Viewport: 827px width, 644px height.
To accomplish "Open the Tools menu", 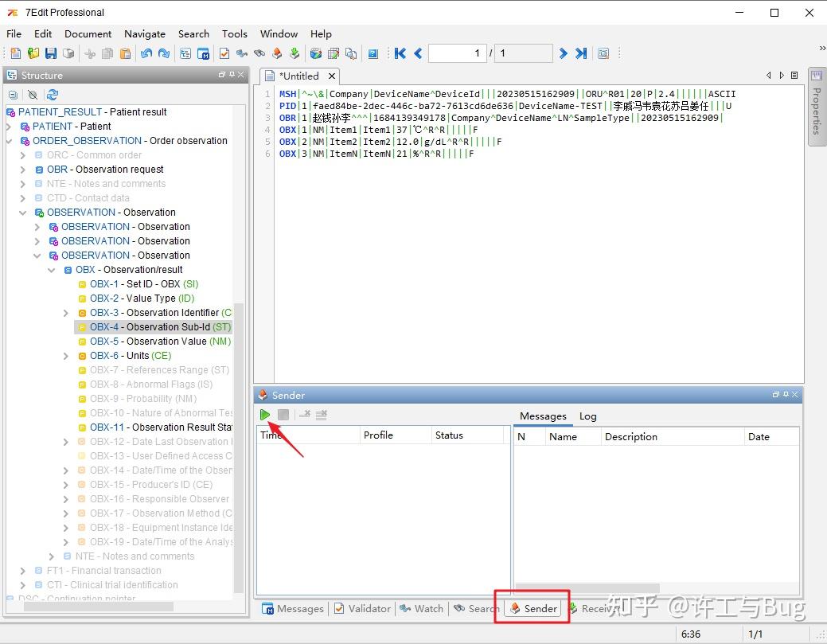I will (x=234, y=34).
